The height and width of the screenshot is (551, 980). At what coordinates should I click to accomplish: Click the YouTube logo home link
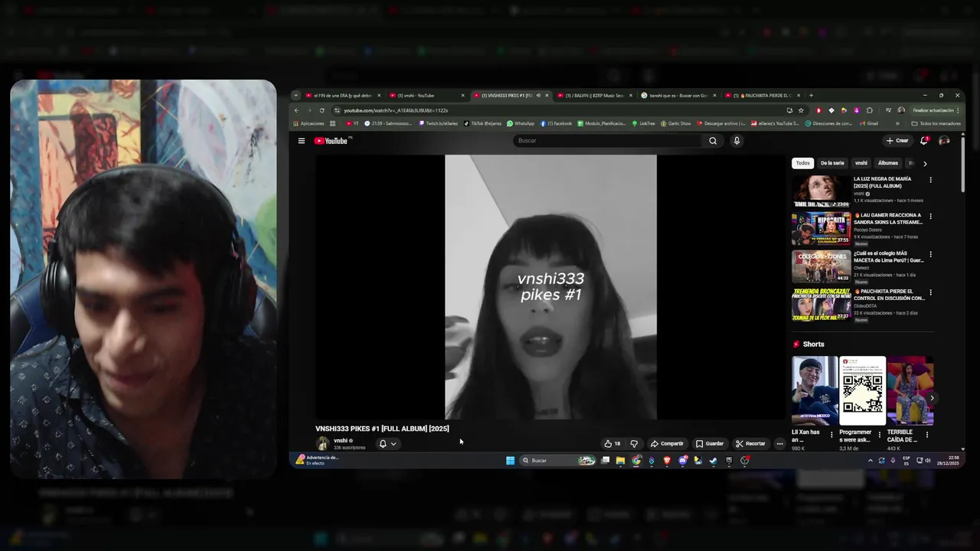[x=332, y=141]
